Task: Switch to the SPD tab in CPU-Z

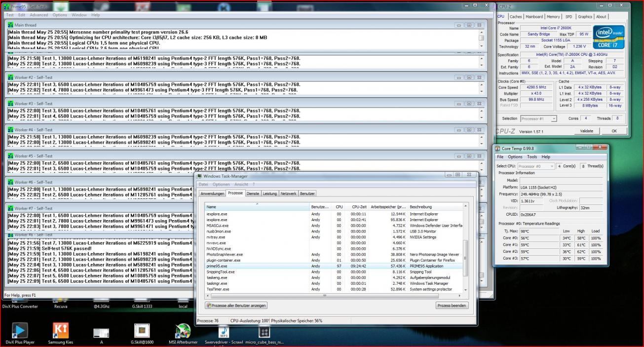Action: click(568, 17)
